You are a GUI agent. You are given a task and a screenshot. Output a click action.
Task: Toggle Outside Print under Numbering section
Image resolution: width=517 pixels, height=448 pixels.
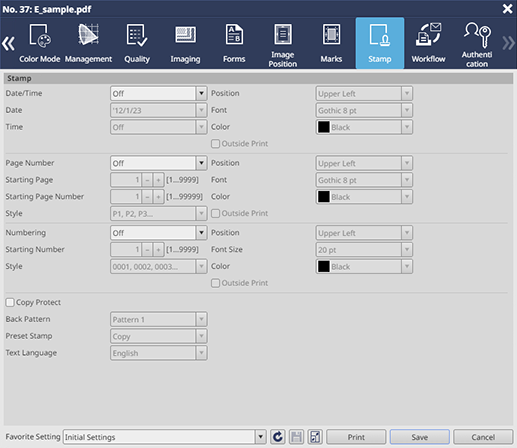[x=215, y=283]
